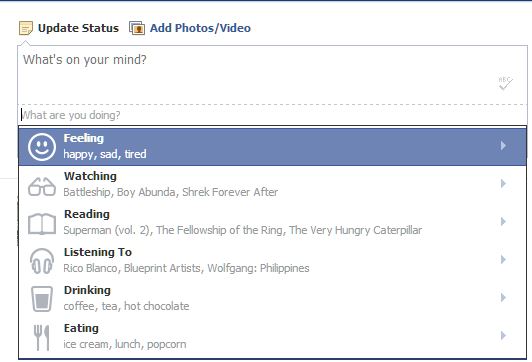The image size is (532, 362).
Task: Choose Drinking activity option text
Action: 87,290
